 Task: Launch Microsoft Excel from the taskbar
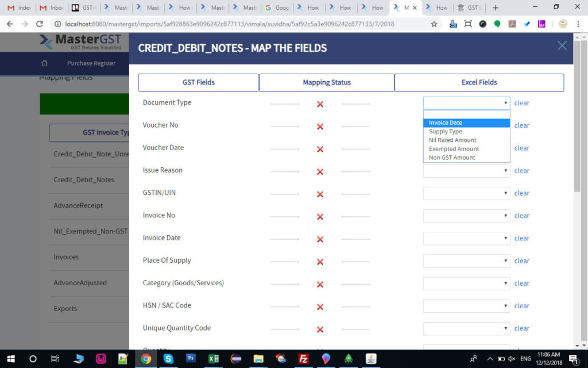tap(213, 359)
